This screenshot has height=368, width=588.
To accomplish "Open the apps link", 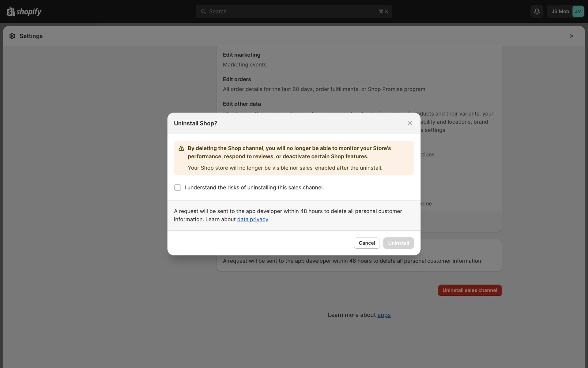I will (384, 315).
